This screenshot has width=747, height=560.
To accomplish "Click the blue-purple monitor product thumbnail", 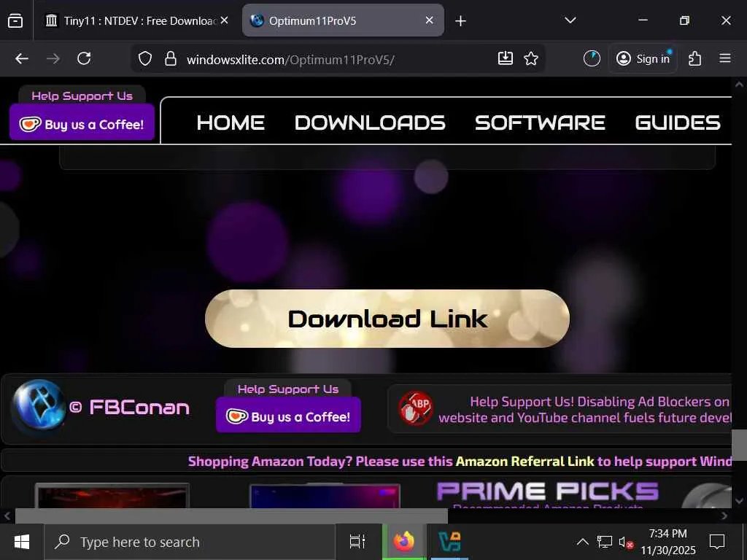I will (x=325, y=496).
